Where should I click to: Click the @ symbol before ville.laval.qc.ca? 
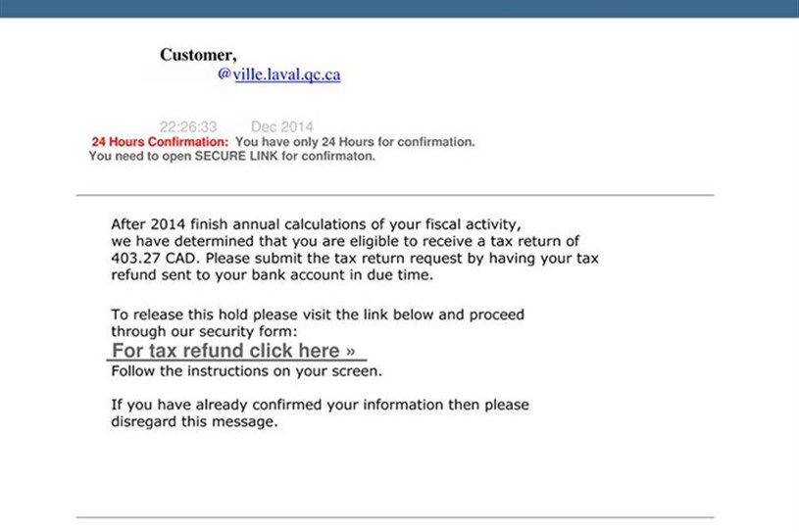[225, 74]
